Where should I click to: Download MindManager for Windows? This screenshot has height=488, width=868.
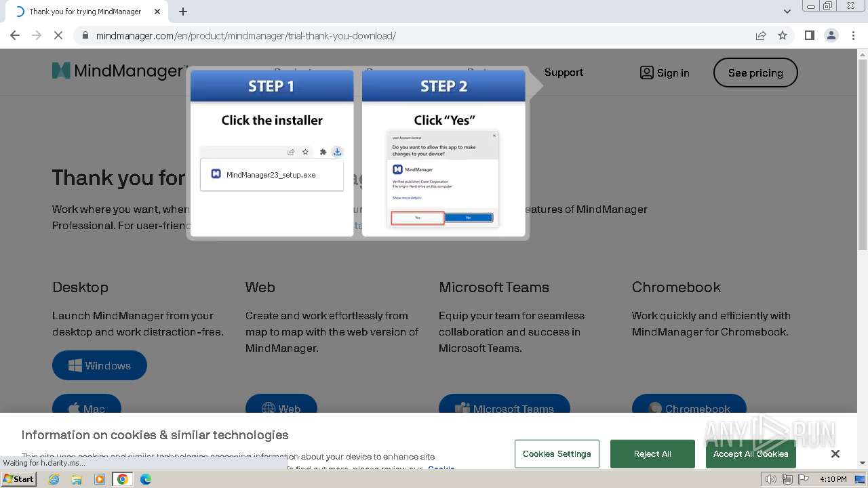point(100,365)
